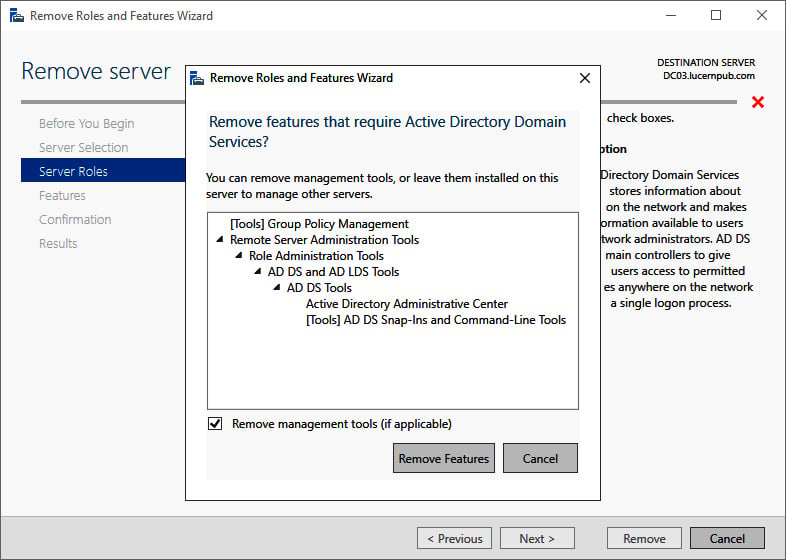Click the Remove Features button
The image size is (786, 560).
[444, 458]
